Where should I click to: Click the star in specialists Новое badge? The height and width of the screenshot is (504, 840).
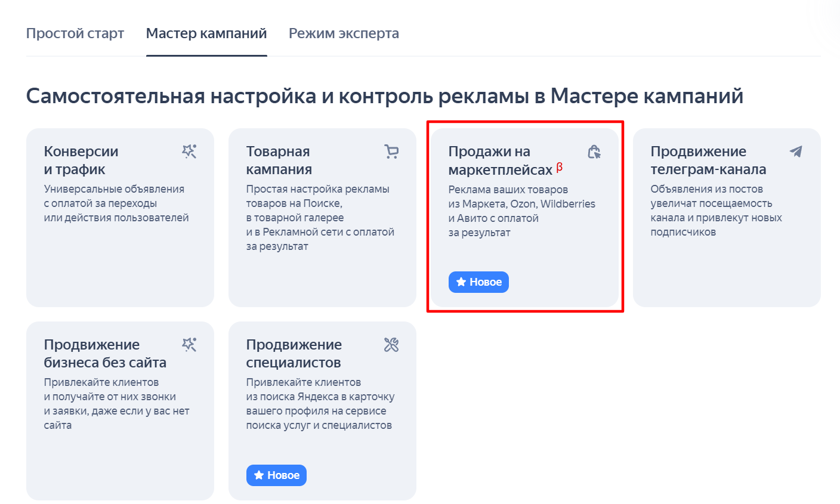pyautogui.click(x=258, y=475)
